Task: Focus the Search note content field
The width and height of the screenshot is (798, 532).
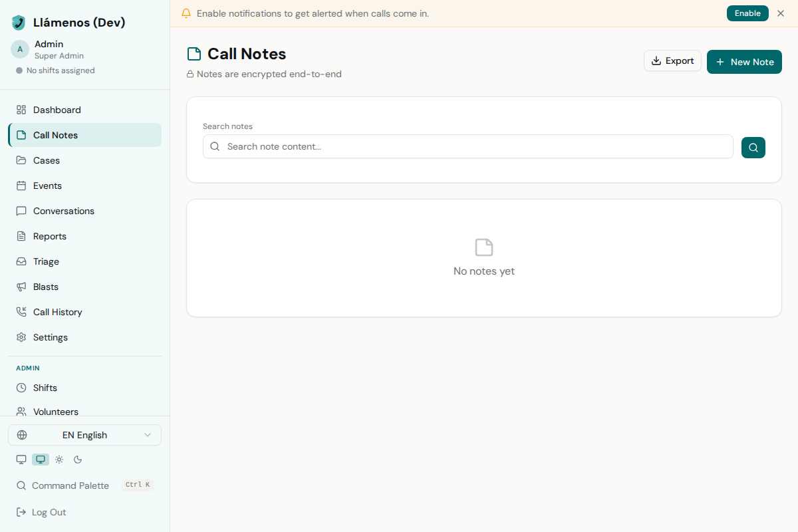Action: [x=468, y=146]
